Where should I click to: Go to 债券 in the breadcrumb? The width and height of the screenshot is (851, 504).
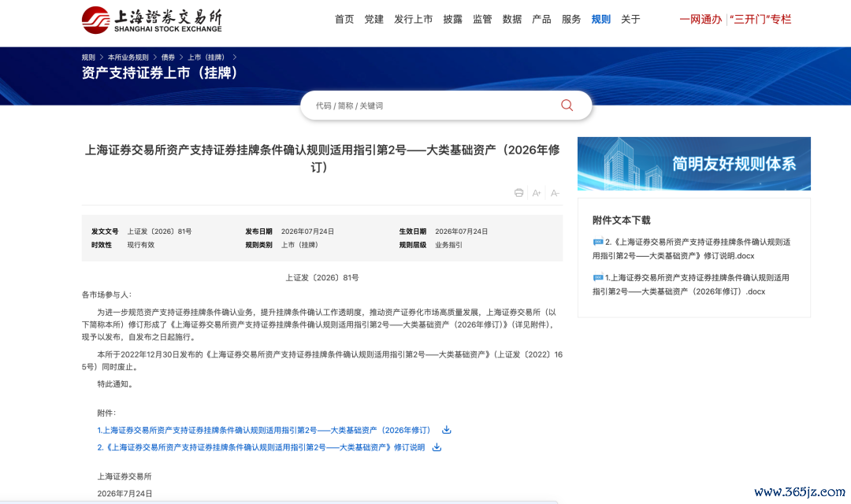[x=169, y=57]
